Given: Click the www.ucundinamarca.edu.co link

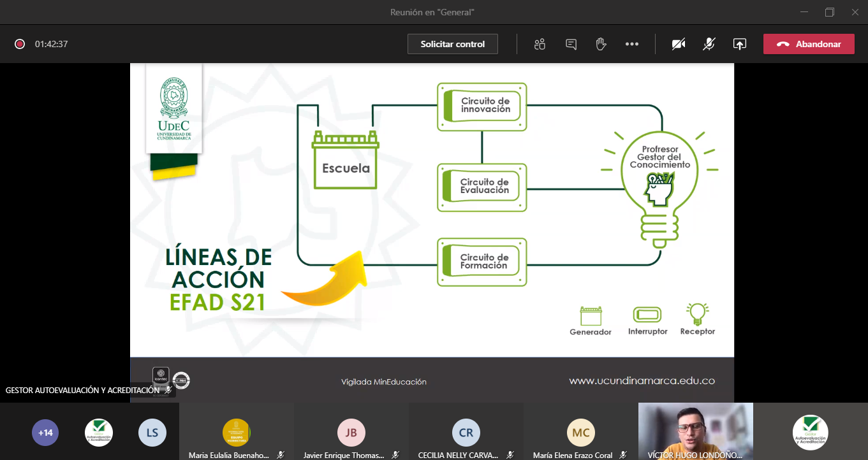Looking at the screenshot, I should point(642,380).
